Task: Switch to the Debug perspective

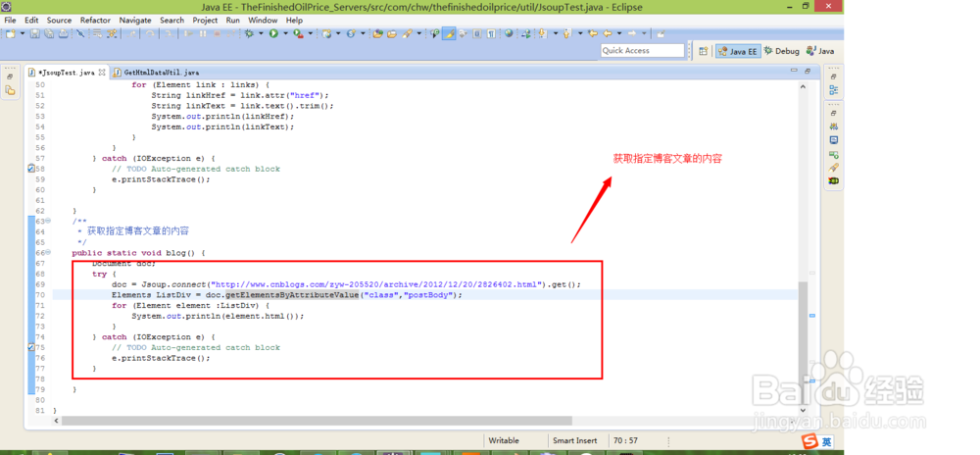Action: (x=781, y=51)
